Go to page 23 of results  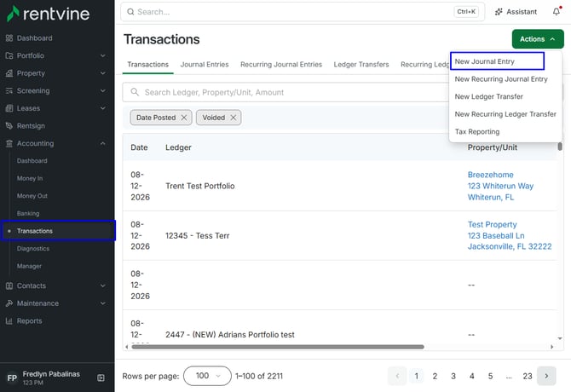[528, 376]
